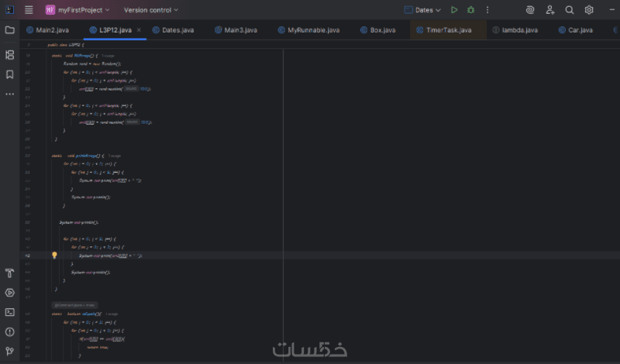Click the @Contract(pure = true) inlay hint
Screen dimensions: 620x364
pyautogui.click(x=74, y=305)
